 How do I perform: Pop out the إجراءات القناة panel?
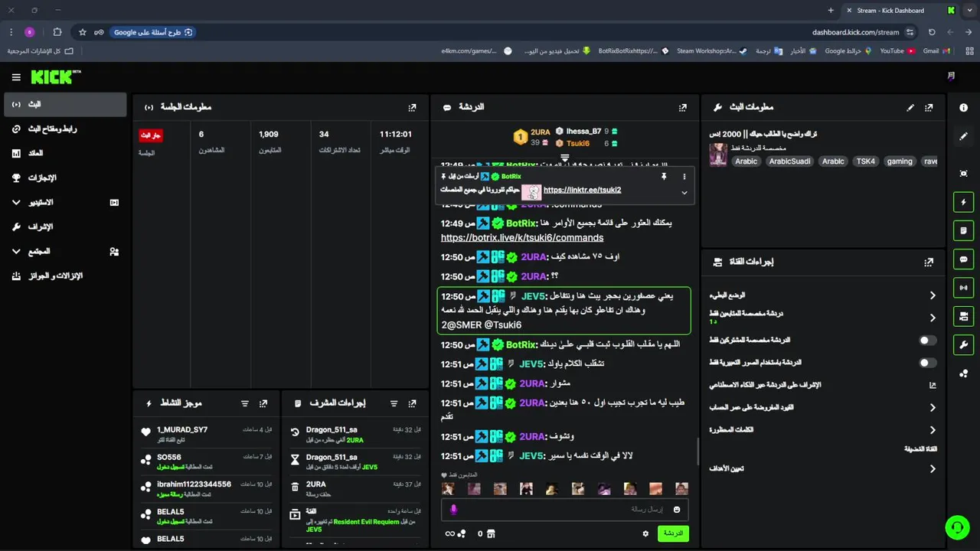click(929, 262)
